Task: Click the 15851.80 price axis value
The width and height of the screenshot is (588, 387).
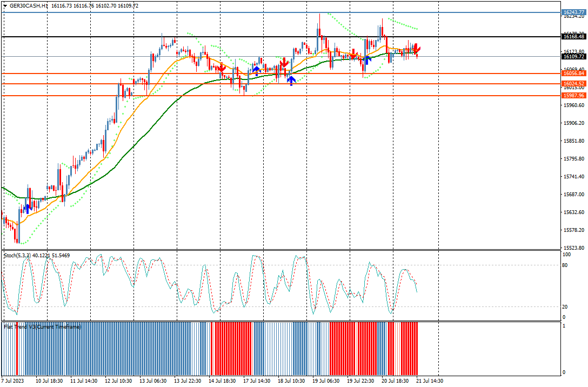Action: [574, 141]
